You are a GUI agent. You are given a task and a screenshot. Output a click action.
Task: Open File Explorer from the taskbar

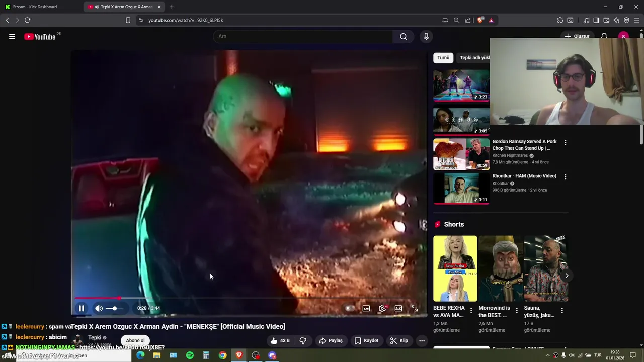(157, 355)
